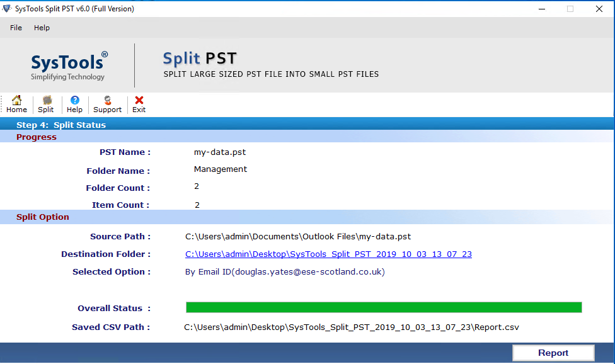Open the Support toolbar icon
The height and width of the screenshot is (364, 615).
click(x=108, y=104)
